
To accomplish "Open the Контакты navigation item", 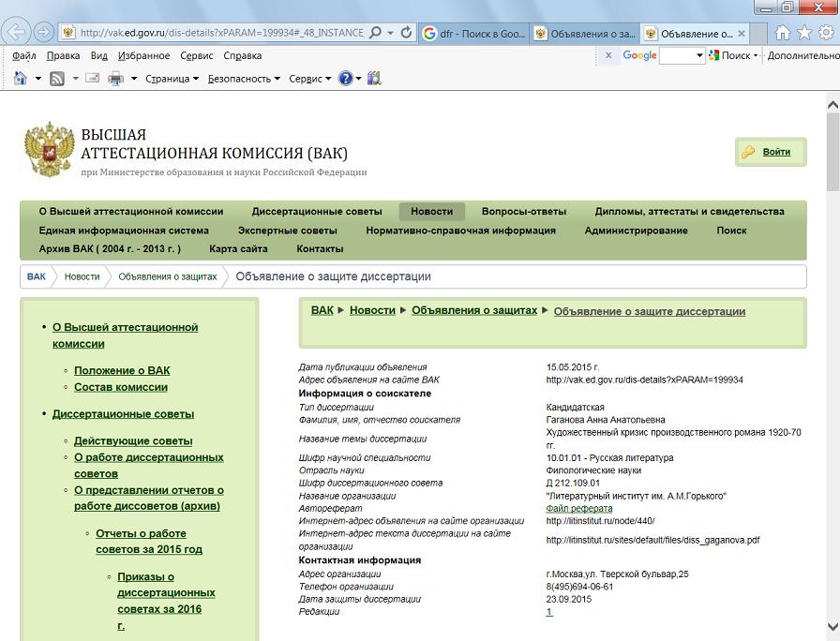I will (320, 249).
